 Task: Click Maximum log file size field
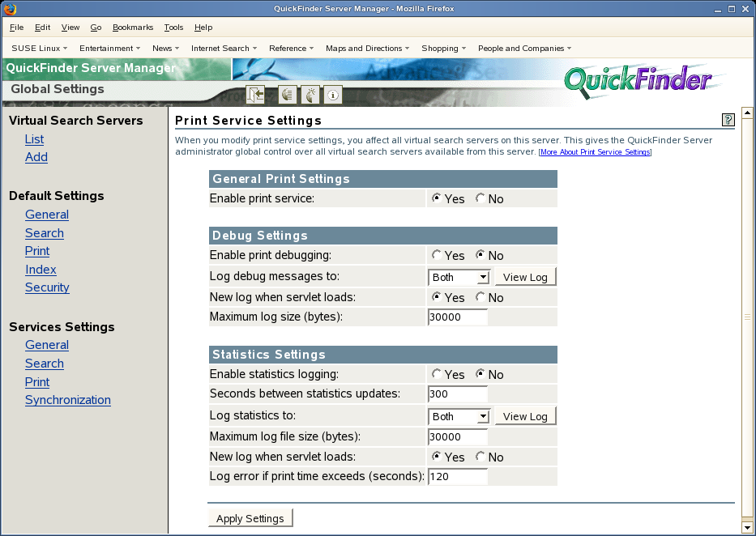click(x=458, y=436)
